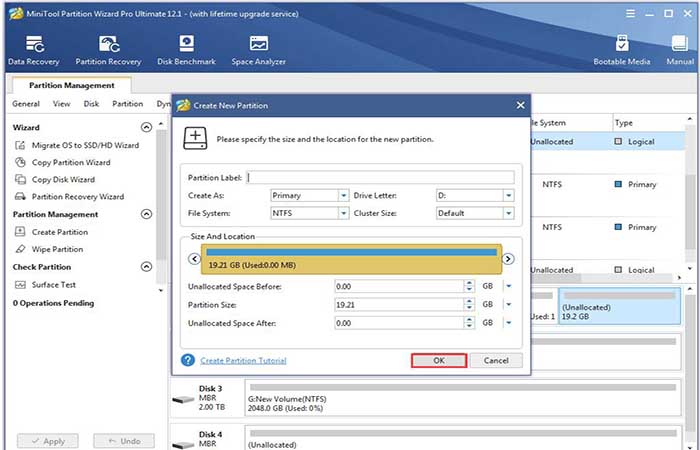The width and height of the screenshot is (700, 450).
Task: Collapse the Check Partition section
Action: click(x=146, y=267)
